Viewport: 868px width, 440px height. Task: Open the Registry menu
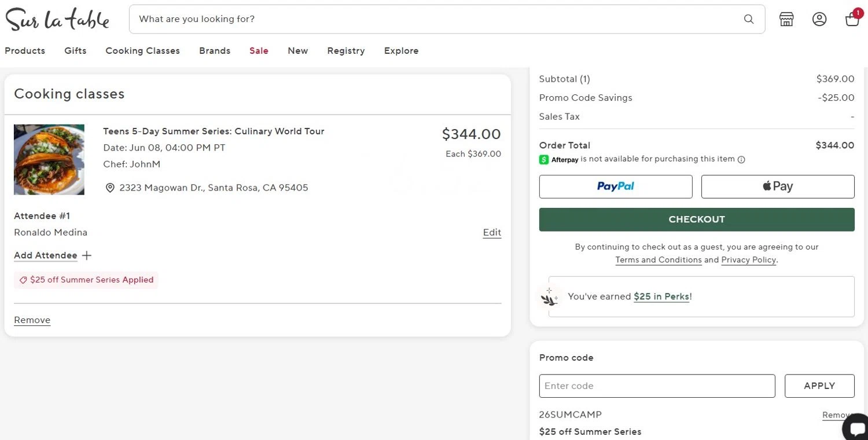[345, 51]
